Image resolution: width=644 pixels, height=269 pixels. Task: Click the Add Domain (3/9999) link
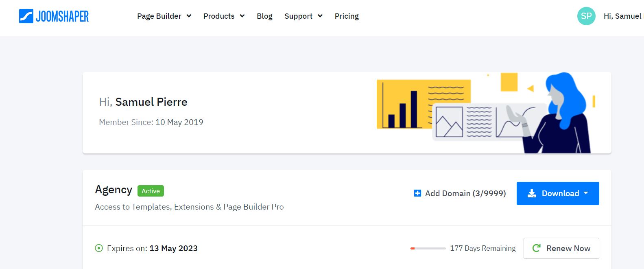[465, 193]
